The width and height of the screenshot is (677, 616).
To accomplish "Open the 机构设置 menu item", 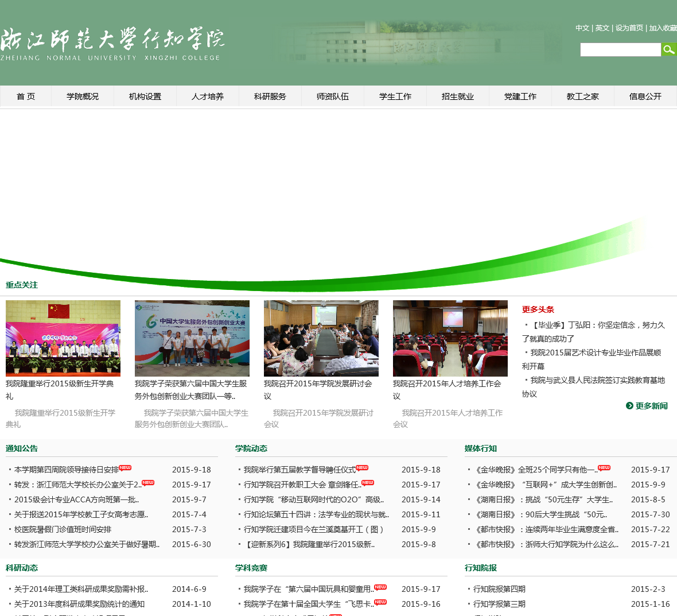I will [x=145, y=96].
